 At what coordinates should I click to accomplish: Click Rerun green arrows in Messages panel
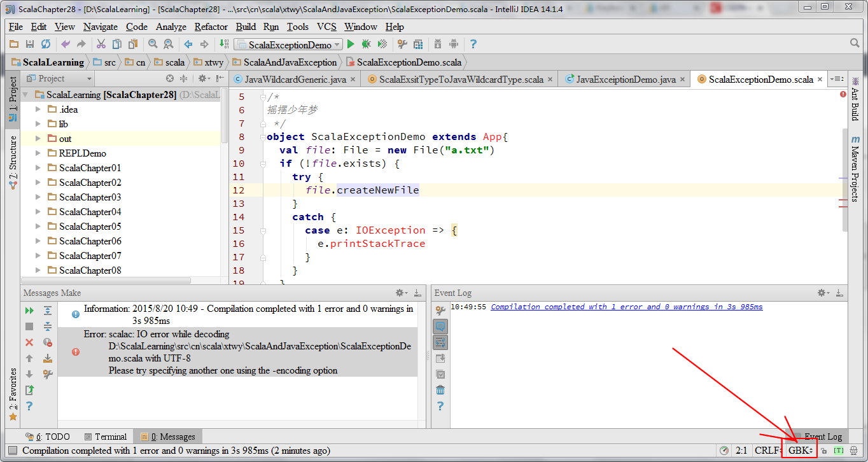(29, 311)
